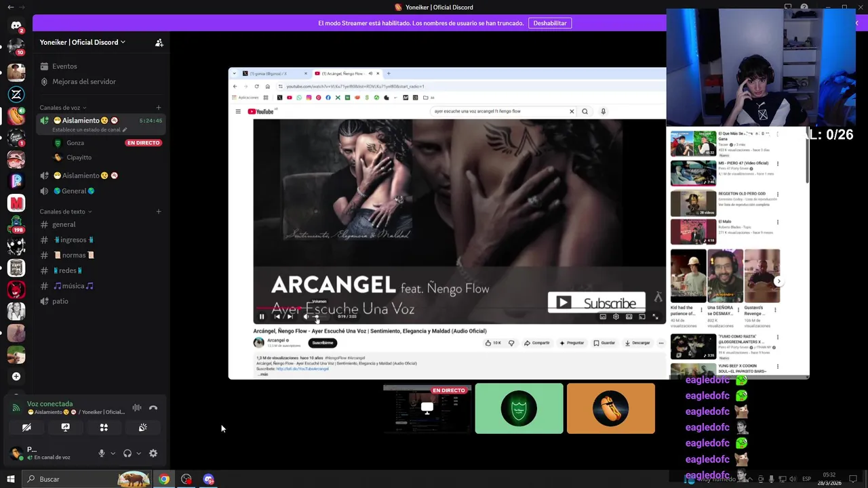
Task: Open the ingresos text channel
Action: (x=101, y=240)
